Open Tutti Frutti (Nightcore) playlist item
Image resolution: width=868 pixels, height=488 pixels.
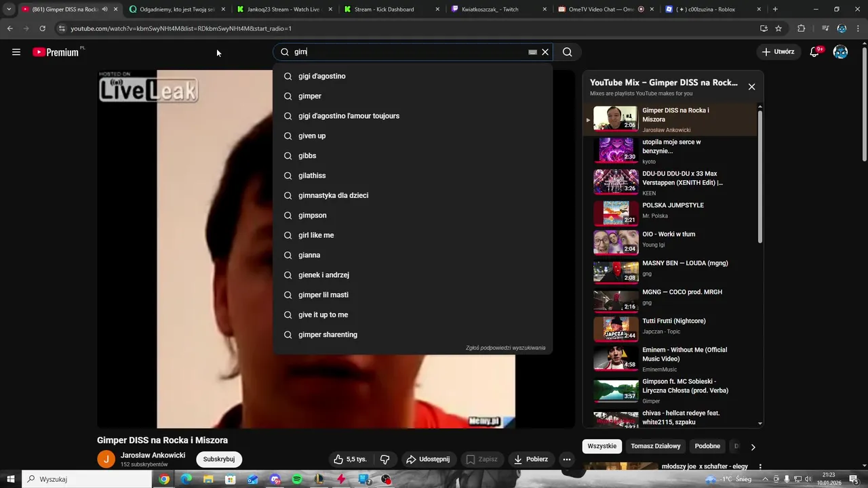671,328
